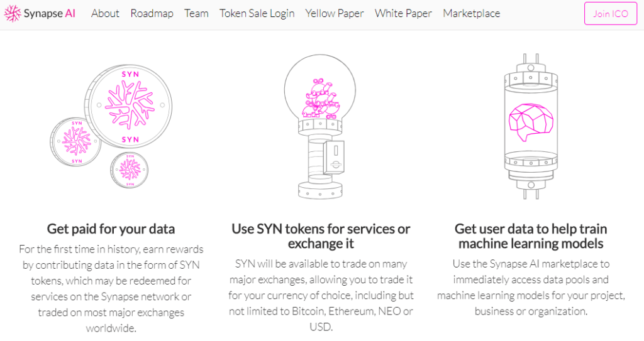The width and height of the screenshot is (644, 341).
Task: Click the Synapse AI brand name text
Action: [50, 14]
